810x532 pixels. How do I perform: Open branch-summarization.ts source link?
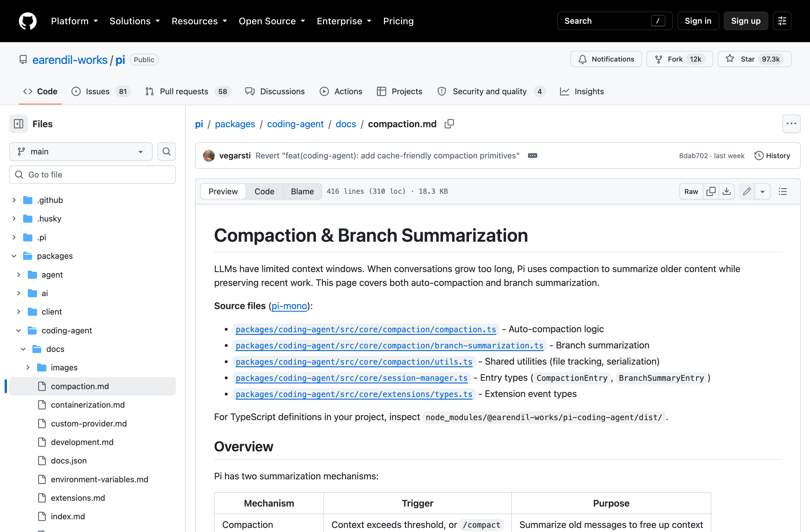389,346
